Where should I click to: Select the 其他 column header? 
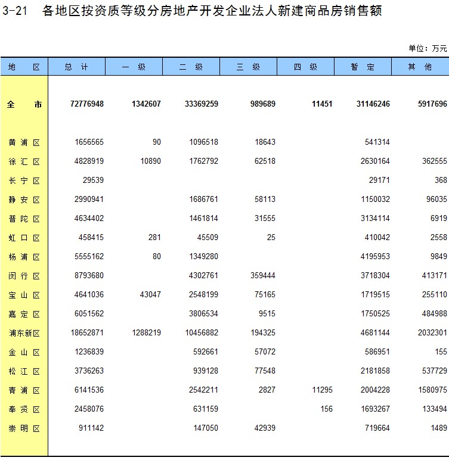tap(420, 67)
